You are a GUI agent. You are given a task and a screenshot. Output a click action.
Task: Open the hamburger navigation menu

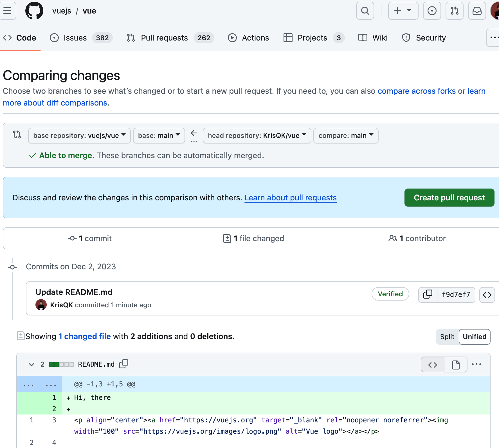[x=8, y=11]
